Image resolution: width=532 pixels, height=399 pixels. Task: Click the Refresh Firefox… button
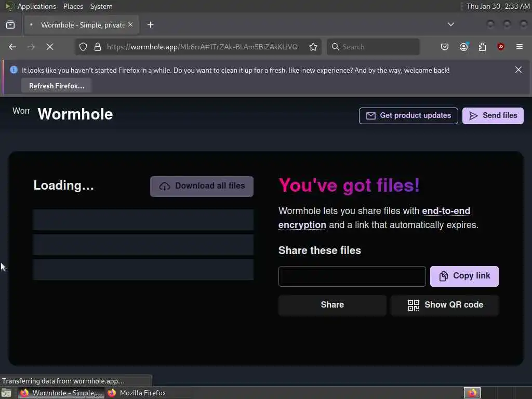[x=56, y=86]
